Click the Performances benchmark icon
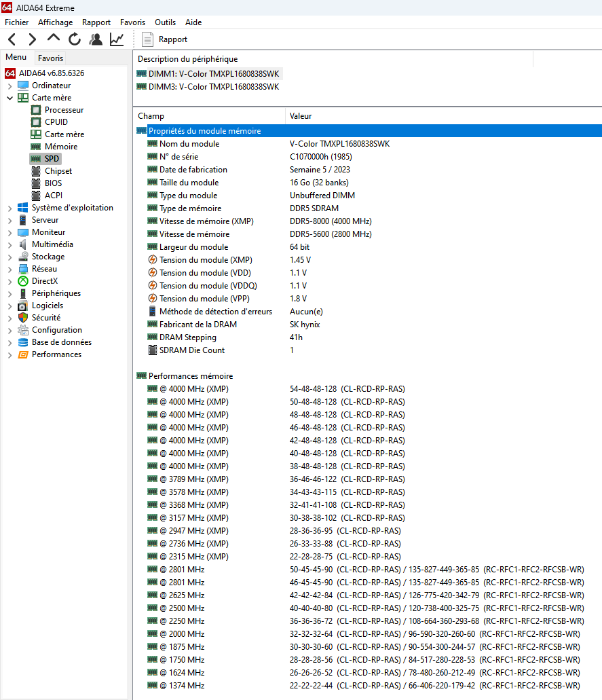602x700 pixels. (23, 354)
